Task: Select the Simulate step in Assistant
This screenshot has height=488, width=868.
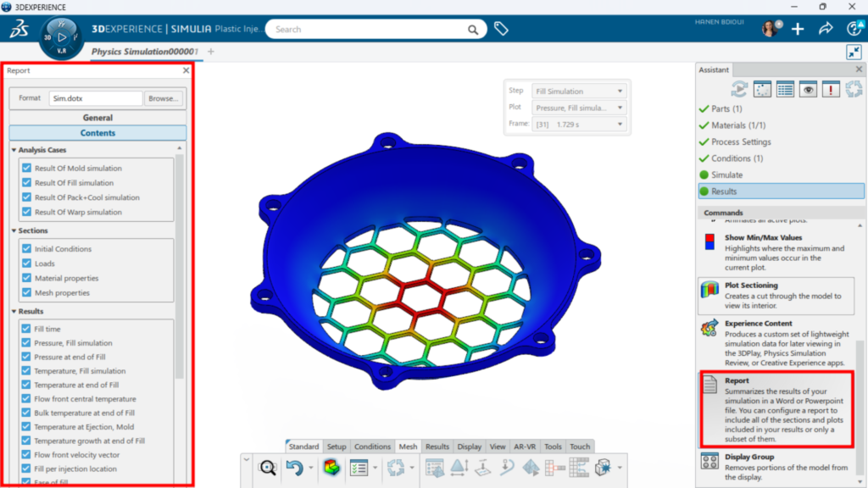Action: [726, 175]
